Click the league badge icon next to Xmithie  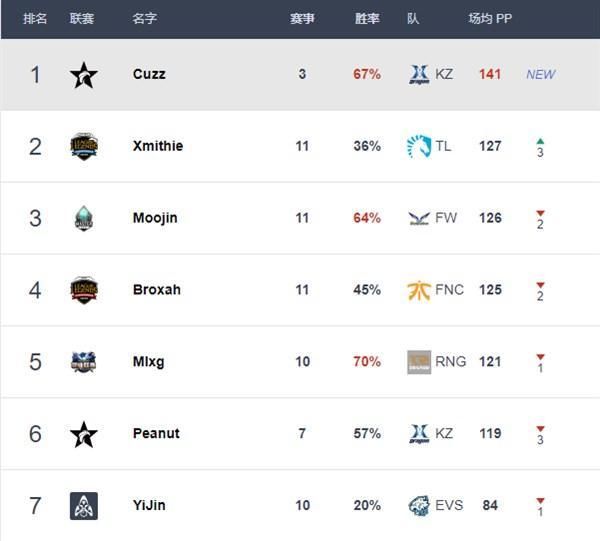point(84,146)
